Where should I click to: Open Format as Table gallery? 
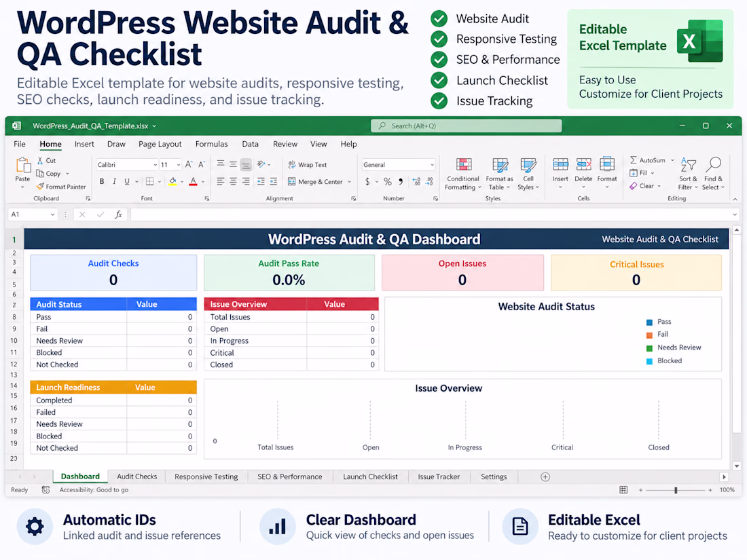499,174
